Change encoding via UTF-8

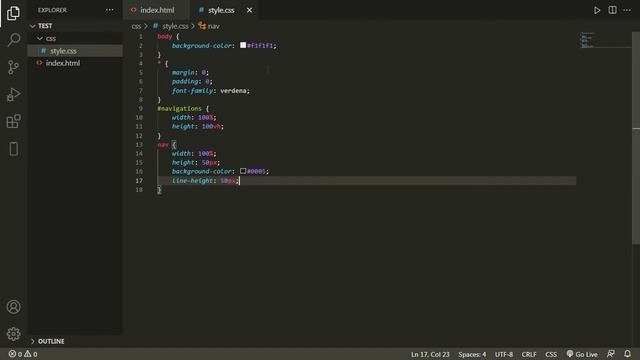[504, 354]
